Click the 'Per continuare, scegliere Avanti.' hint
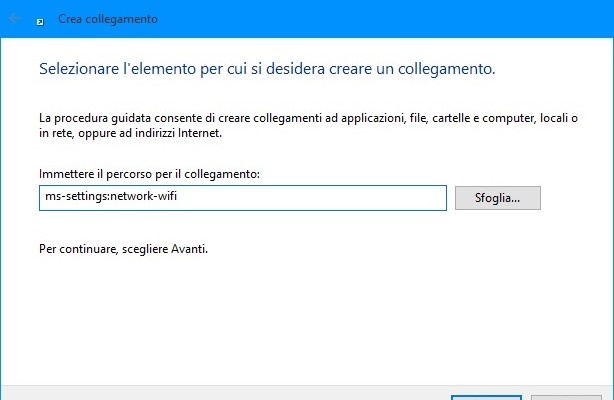614x400 pixels. click(124, 248)
